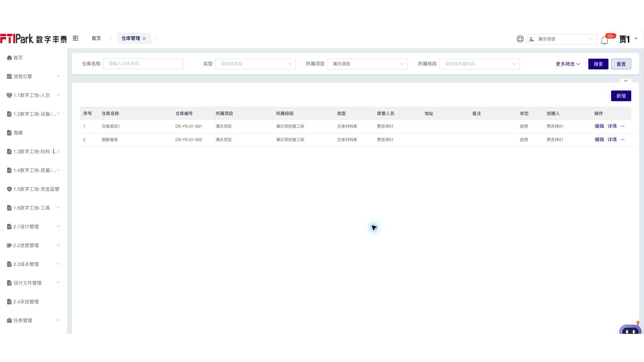Screen dimensions: 644x362
Task: Click 详情 for 钢筋堆场 row
Action: point(612,140)
